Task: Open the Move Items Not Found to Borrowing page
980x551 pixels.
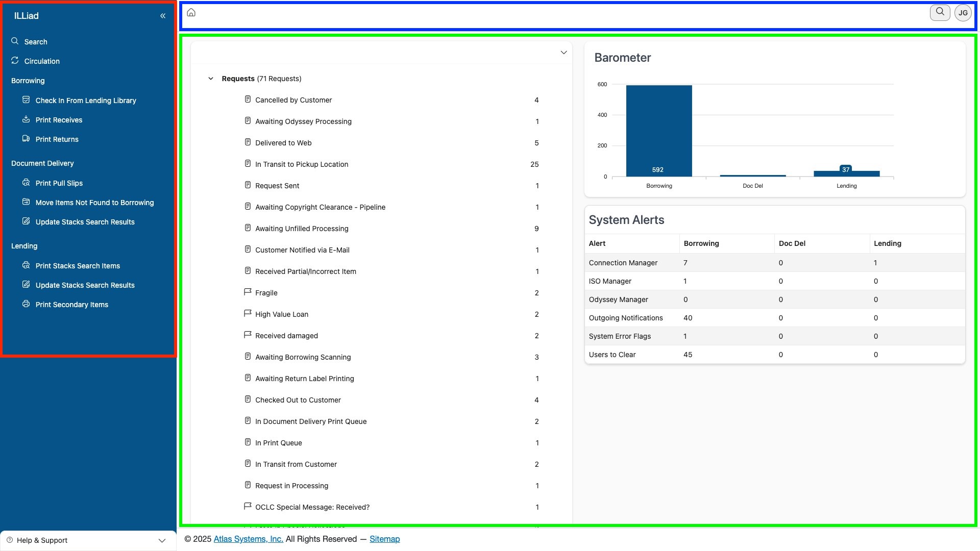Action: 94,203
